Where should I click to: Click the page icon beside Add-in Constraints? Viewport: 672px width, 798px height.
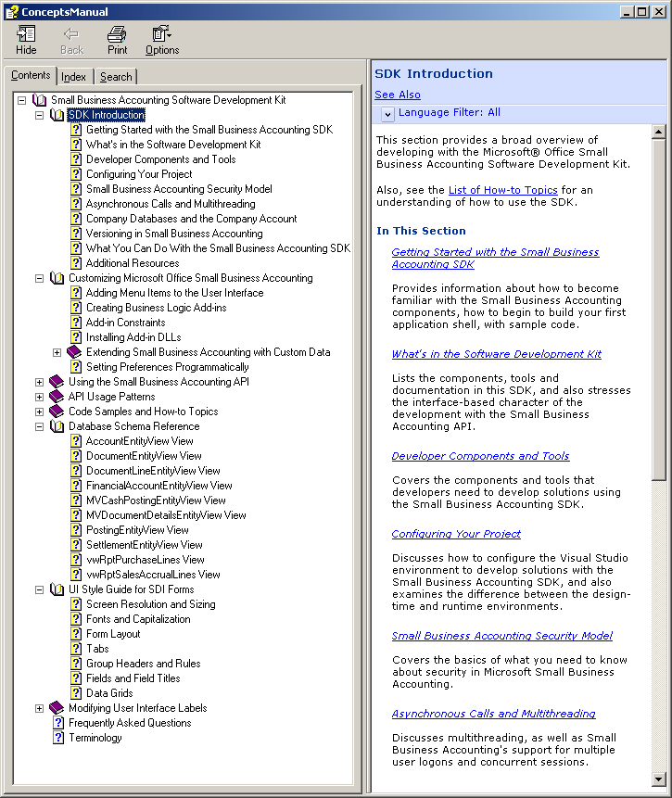click(x=76, y=323)
